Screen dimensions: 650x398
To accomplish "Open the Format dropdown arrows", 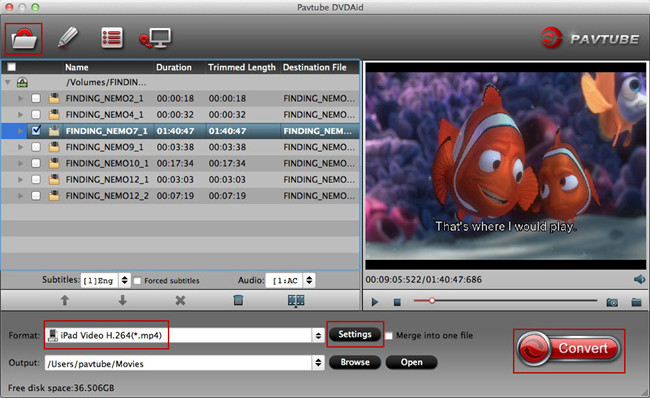I will pyautogui.click(x=318, y=335).
